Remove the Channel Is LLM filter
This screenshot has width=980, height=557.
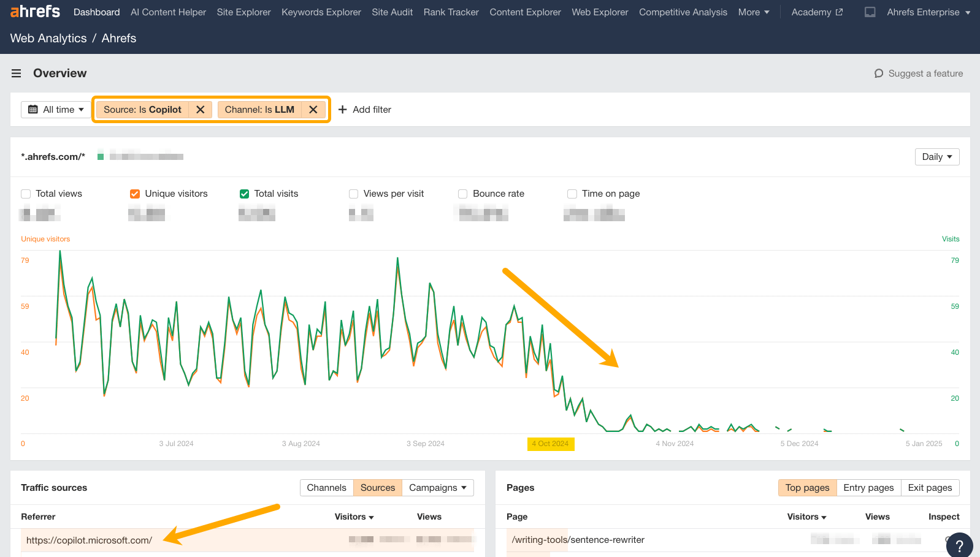[313, 110]
